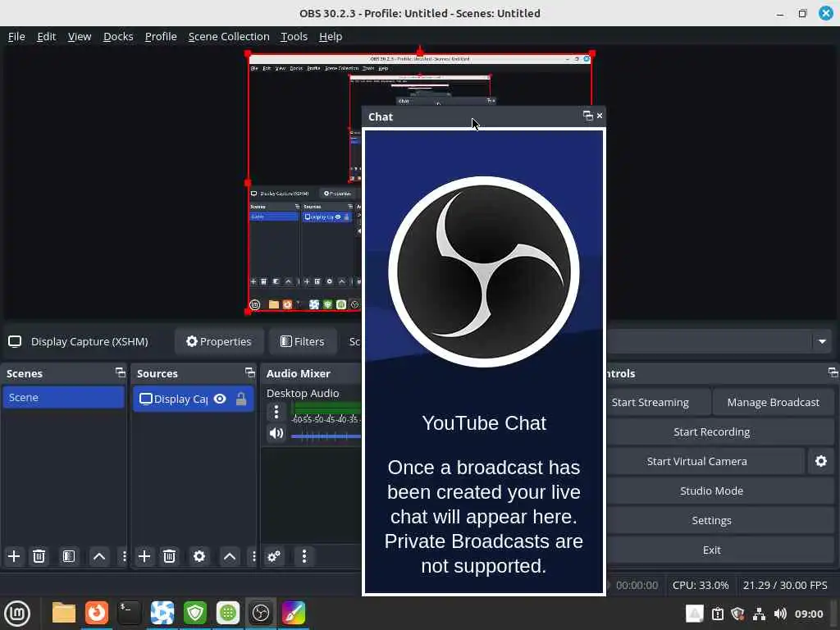Open advanced audio properties gears icon

(274, 556)
